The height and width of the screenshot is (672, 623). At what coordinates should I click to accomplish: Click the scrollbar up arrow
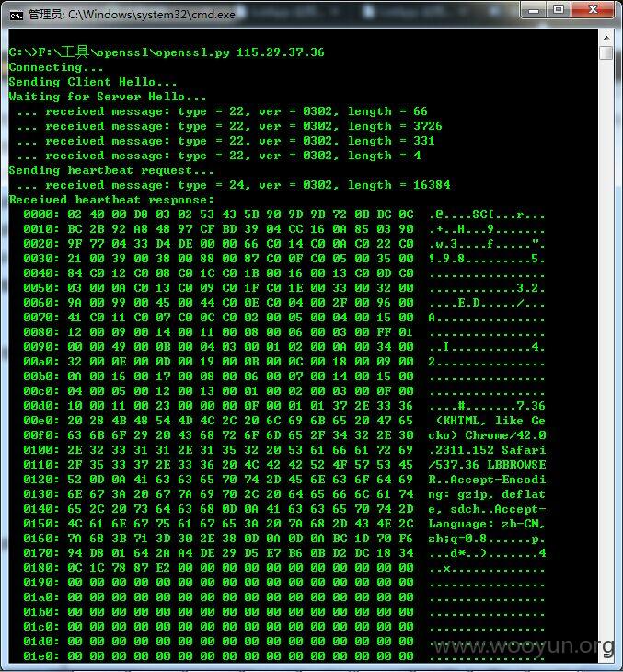(x=606, y=38)
